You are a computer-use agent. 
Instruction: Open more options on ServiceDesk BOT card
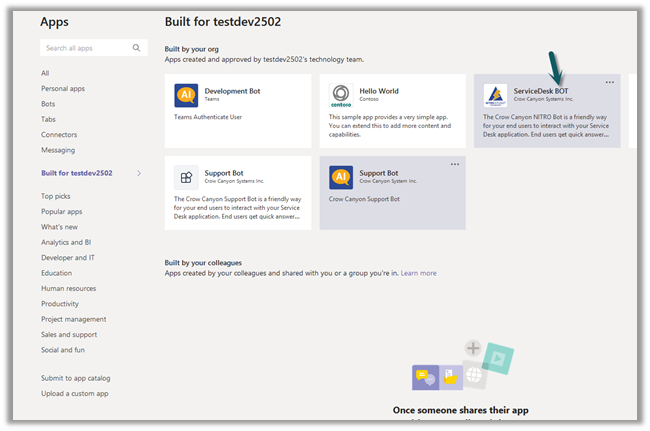click(x=609, y=82)
